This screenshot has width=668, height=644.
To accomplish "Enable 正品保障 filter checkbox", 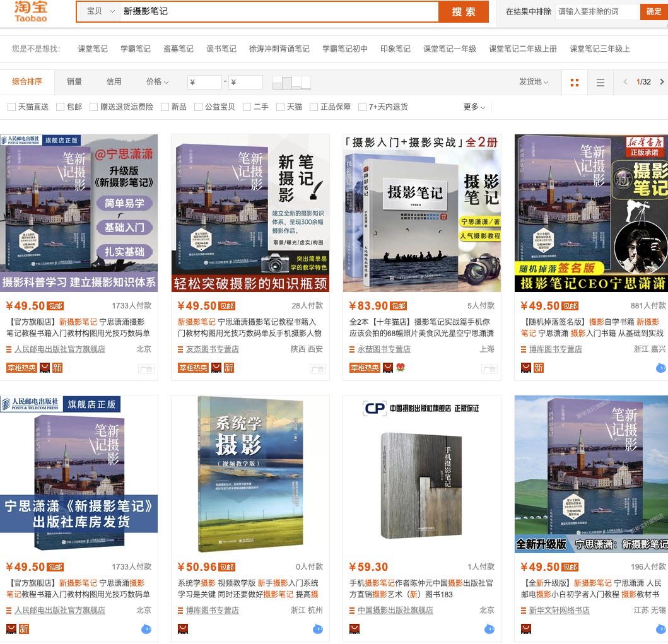I will tap(313, 107).
